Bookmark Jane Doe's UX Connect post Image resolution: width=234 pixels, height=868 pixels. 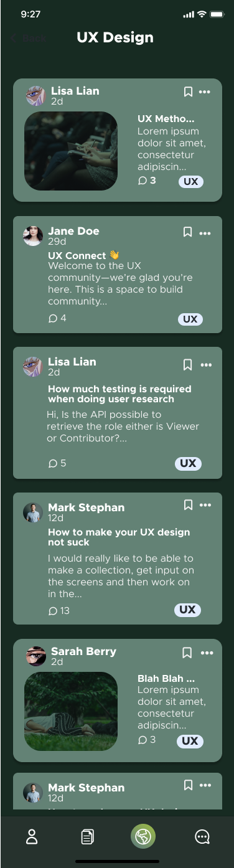point(187,232)
